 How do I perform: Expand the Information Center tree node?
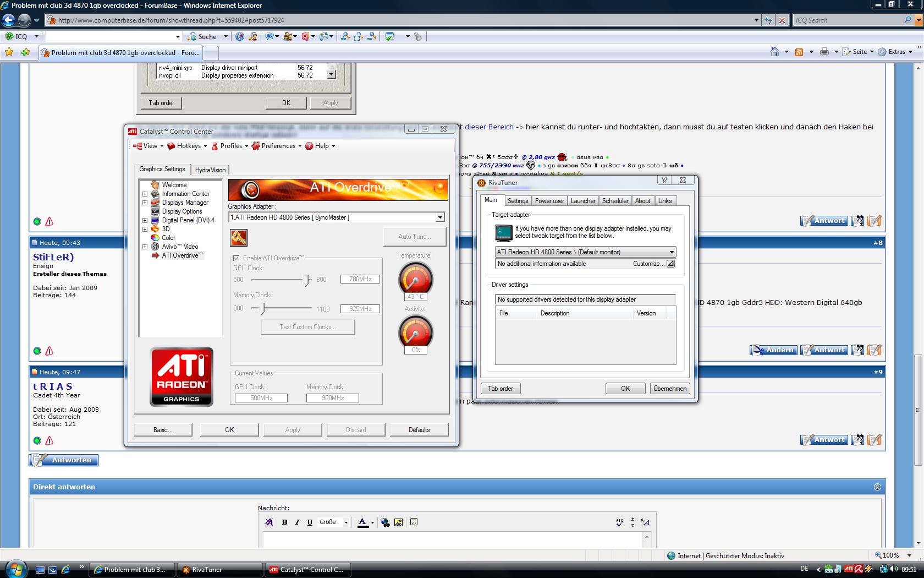click(x=145, y=194)
